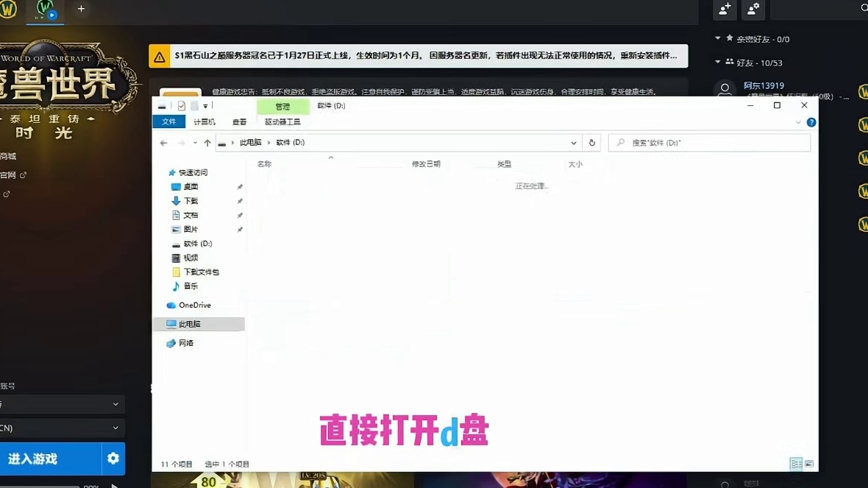The width and height of the screenshot is (868, 488).
Task: Click the friends search magnifier icon
Action: click(x=865, y=10)
